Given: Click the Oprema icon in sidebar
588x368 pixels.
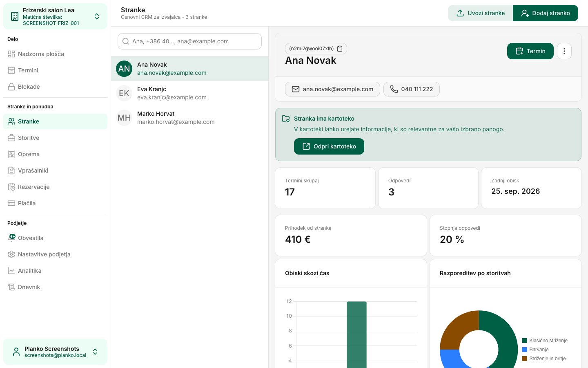Looking at the screenshot, I should [11, 154].
